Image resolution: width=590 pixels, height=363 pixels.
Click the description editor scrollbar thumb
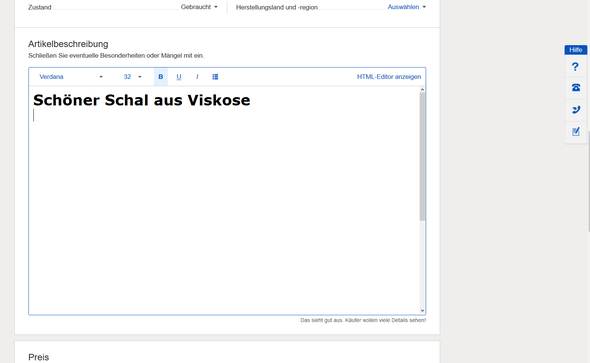point(422,156)
